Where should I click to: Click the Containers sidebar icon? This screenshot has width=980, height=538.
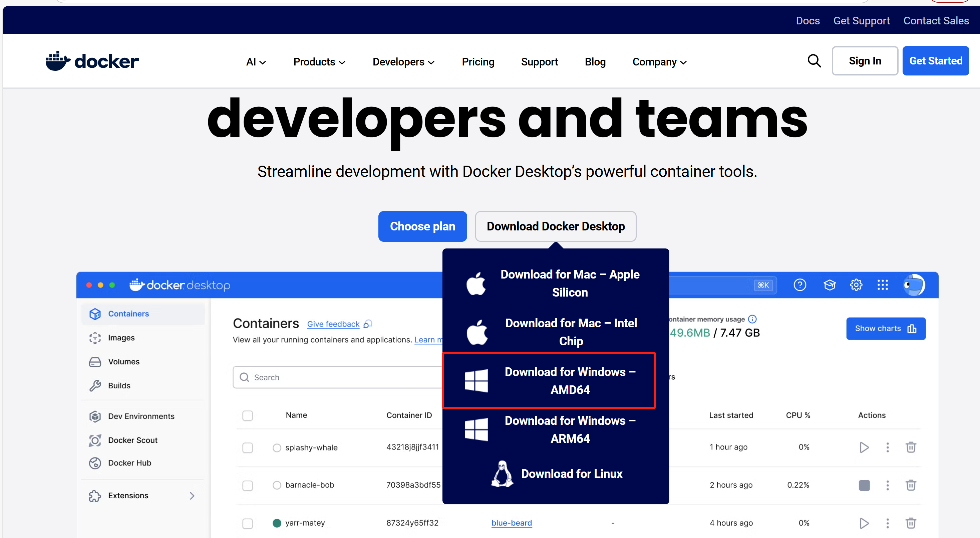point(95,314)
